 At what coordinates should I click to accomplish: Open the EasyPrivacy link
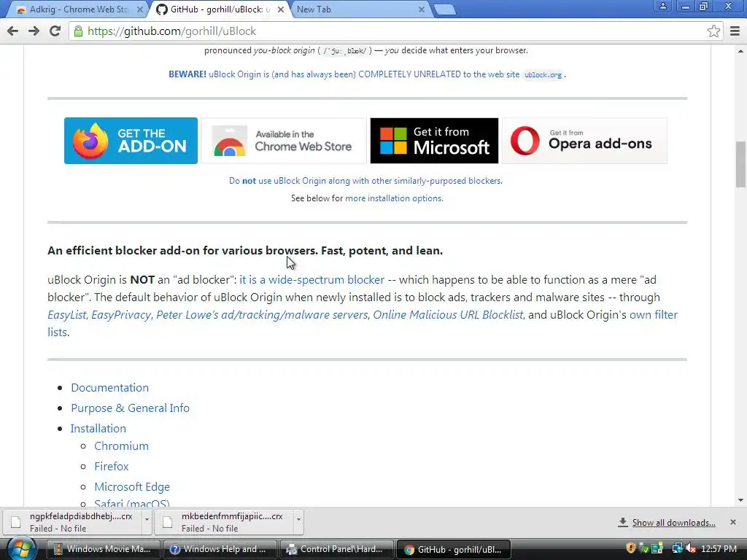pos(121,315)
